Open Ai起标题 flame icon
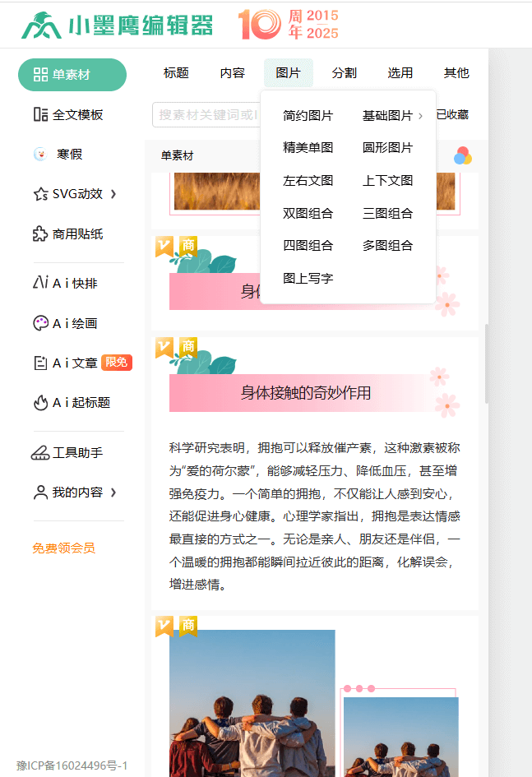532x777 pixels. click(40, 403)
